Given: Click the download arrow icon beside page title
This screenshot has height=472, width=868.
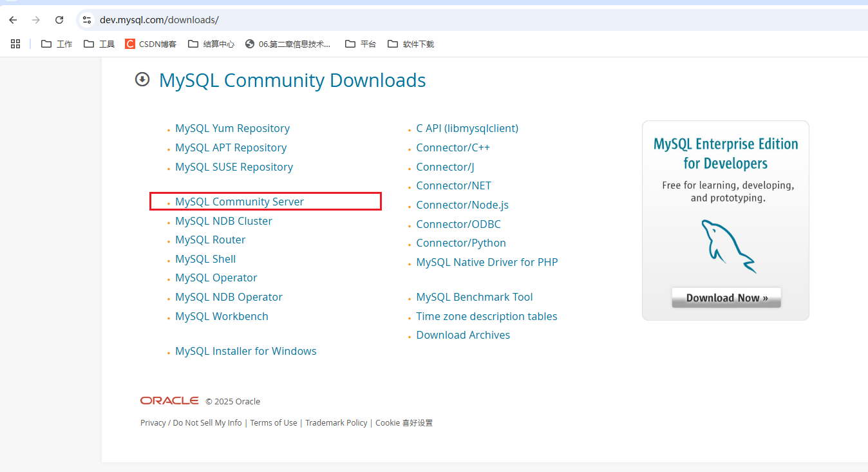Looking at the screenshot, I should (x=142, y=79).
